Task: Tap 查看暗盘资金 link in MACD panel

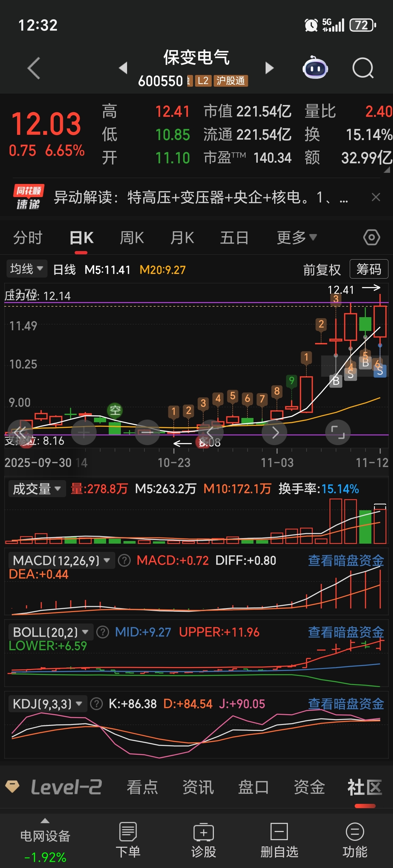Action: pos(346,561)
